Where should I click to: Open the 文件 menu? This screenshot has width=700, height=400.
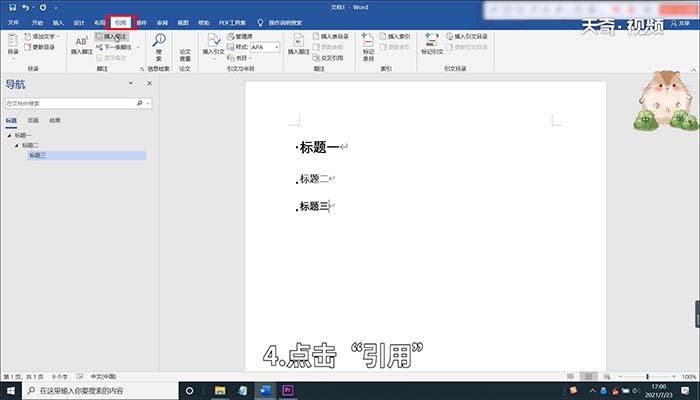click(13, 22)
